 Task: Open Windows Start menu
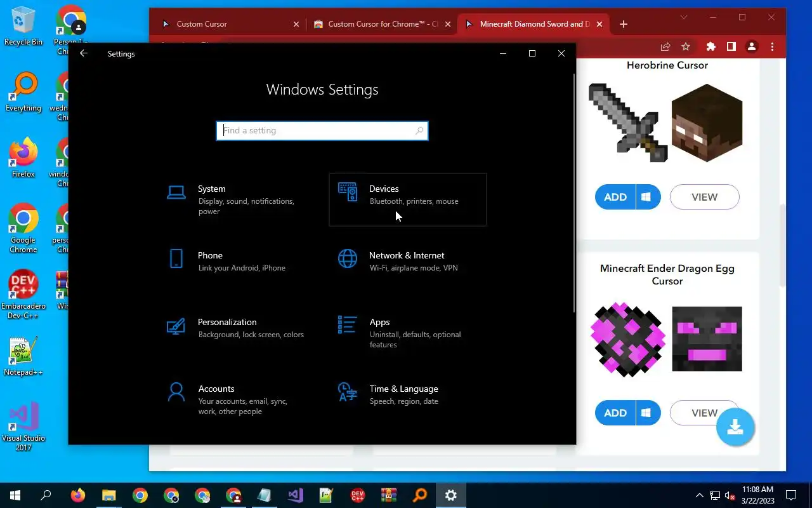15,495
